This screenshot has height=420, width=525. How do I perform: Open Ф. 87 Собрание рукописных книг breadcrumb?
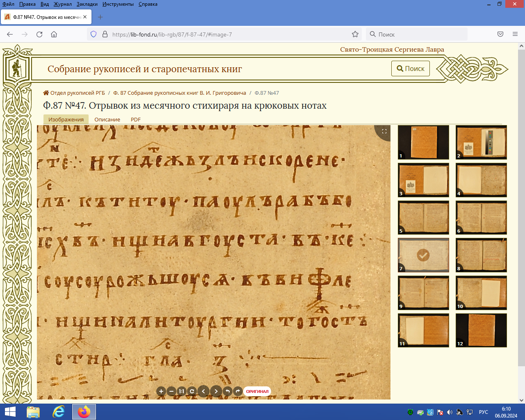tap(180, 93)
